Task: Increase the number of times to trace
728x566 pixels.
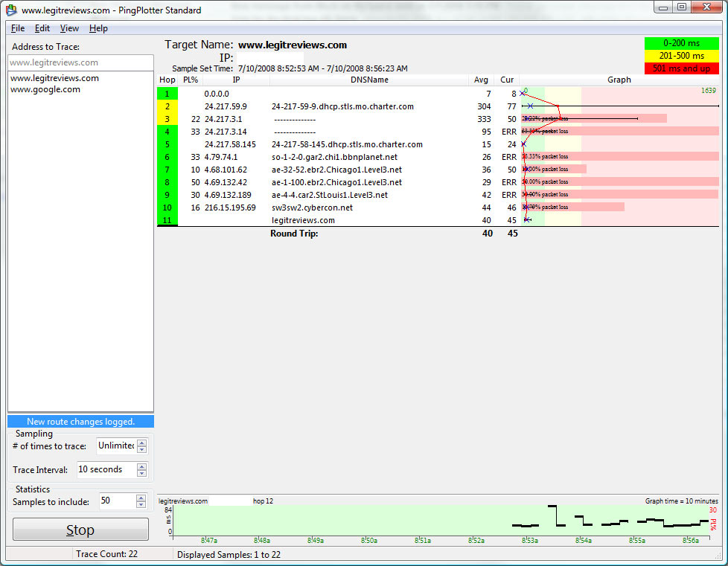Action: pyautogui.click(x=142, y=443)
